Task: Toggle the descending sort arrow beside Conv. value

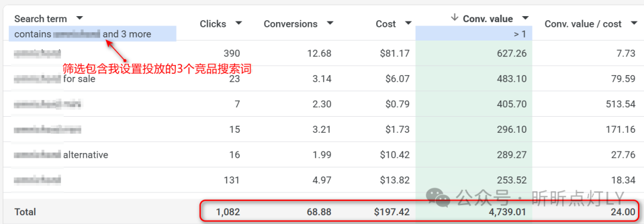Action: (x=454, y=18)
